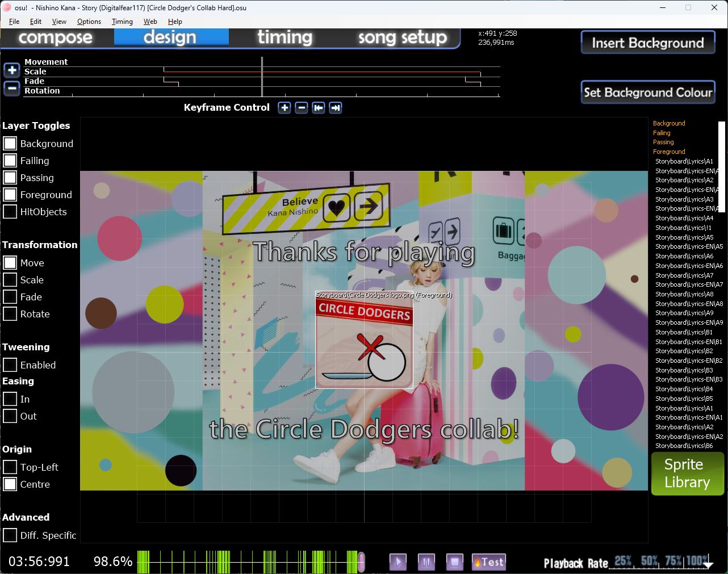Click Insert Background button
Screen dimensions: 728x574
pos(648,43)
